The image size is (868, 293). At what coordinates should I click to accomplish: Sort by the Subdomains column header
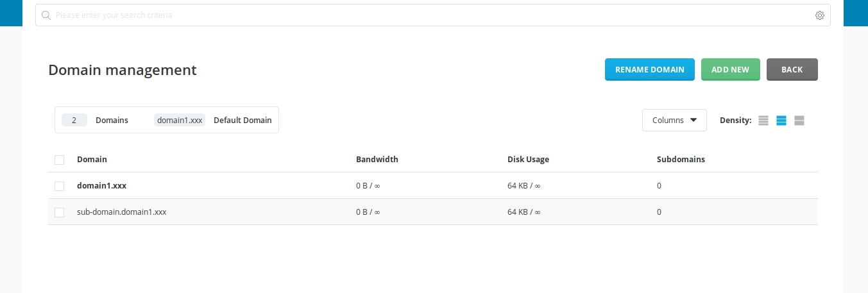[x=681, y=160]
